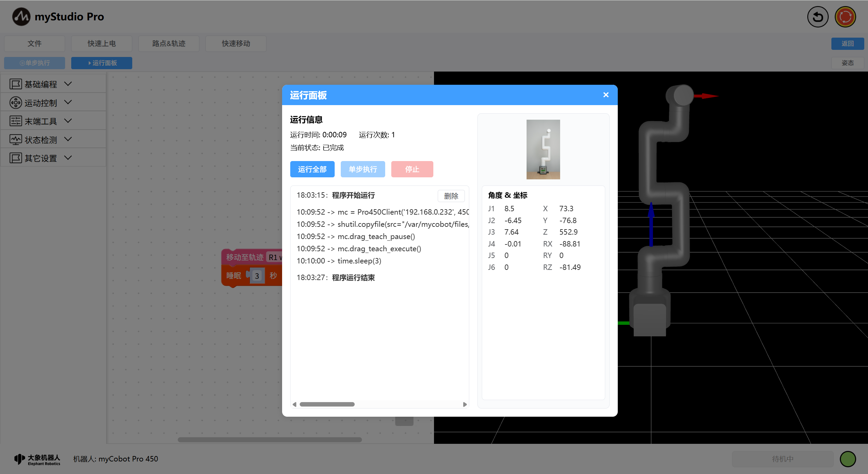This screenshot has width=868, height=474.
Task: Close the 运行面板 dialog
Action: tap(606, 95)
